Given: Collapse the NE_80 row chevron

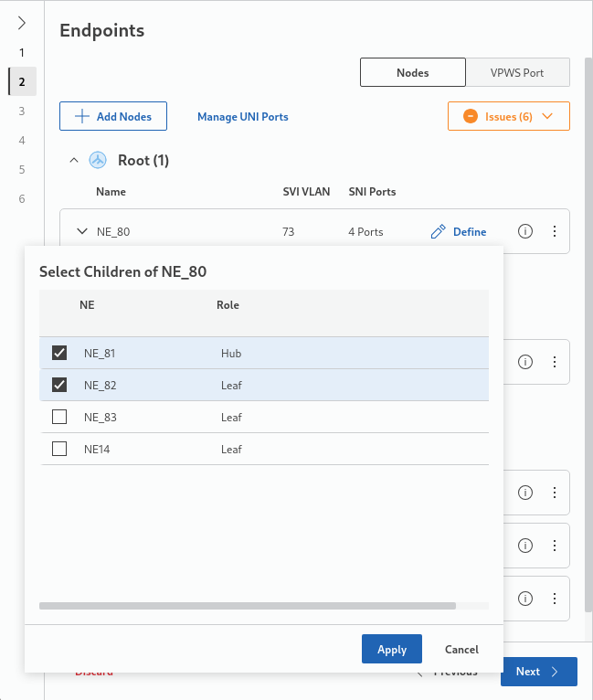Looking at the screenshot, I should (81, 232).
